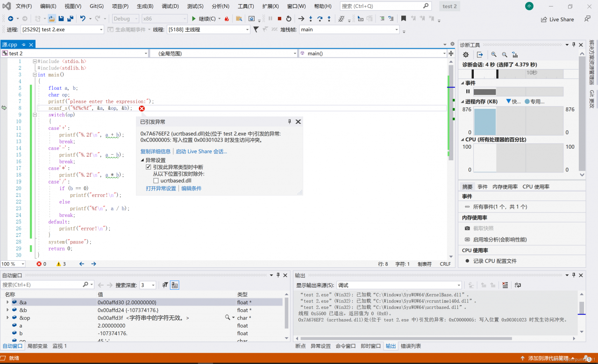This screenshot has width=598, height=364.
Task: Click the Restart debugging icon
Action: tap(289, 19)
